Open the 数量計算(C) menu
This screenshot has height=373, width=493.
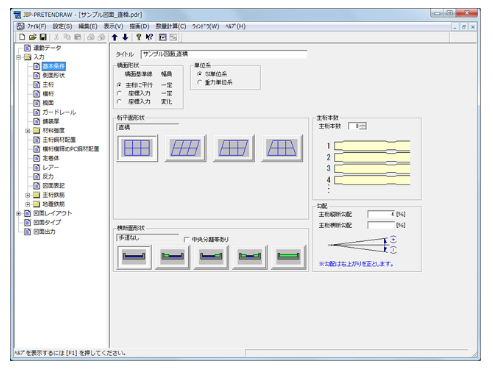coord(171,26)
